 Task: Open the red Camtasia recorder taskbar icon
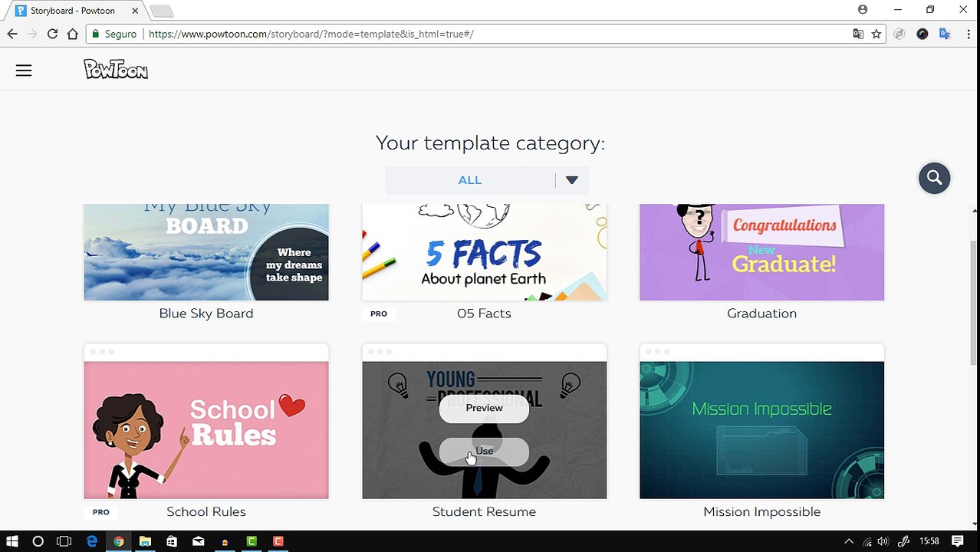click(278, 541)
